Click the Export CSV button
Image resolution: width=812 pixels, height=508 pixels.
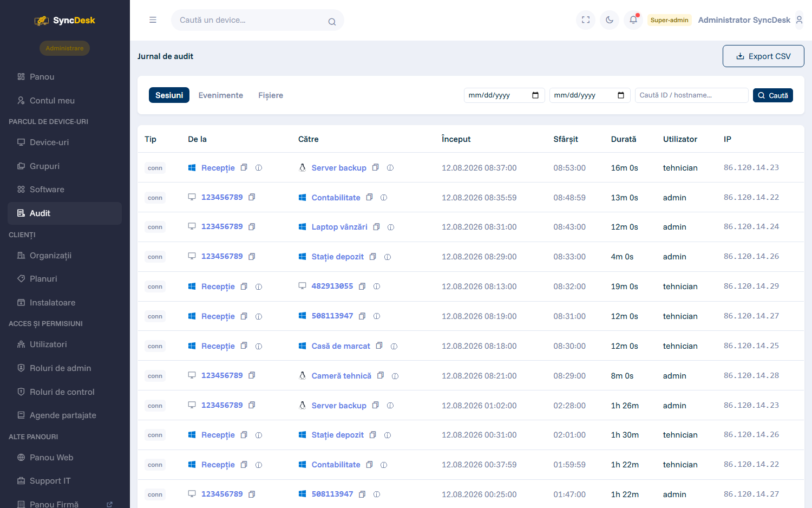pyautogui.click(x=763, y=56)
